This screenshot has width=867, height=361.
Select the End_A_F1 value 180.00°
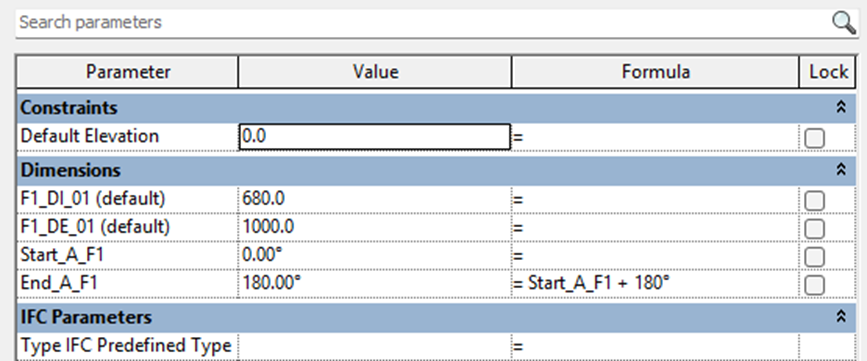[375, 283]
